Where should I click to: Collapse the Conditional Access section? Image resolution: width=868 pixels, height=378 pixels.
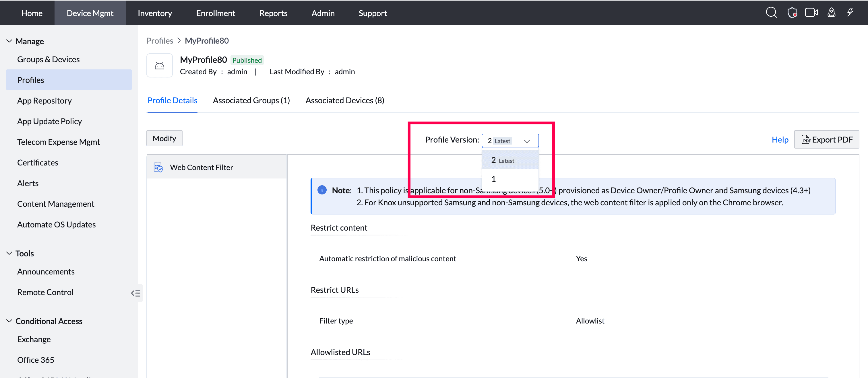pos(9,321)
